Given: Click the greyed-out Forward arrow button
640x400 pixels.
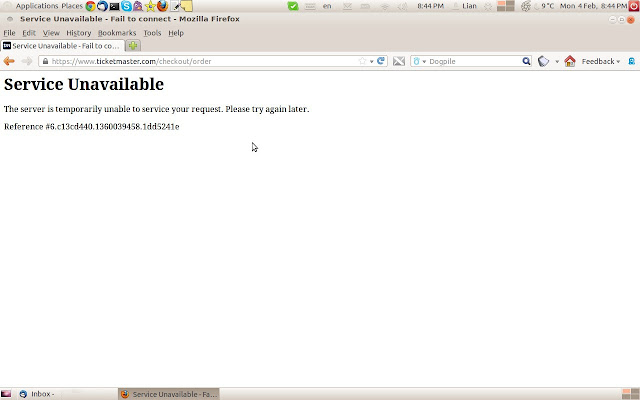Looking at the screenshot, I should pyautogui.click(x=27, y=61).
